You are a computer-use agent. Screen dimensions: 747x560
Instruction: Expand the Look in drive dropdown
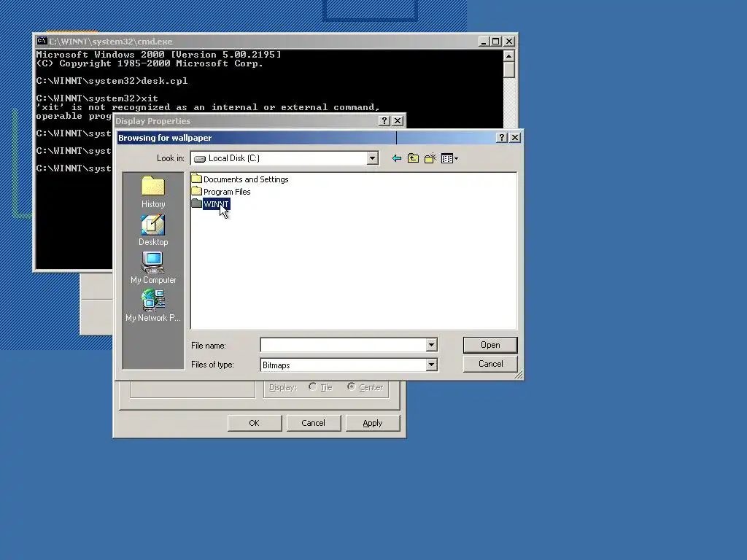(373, 158)
